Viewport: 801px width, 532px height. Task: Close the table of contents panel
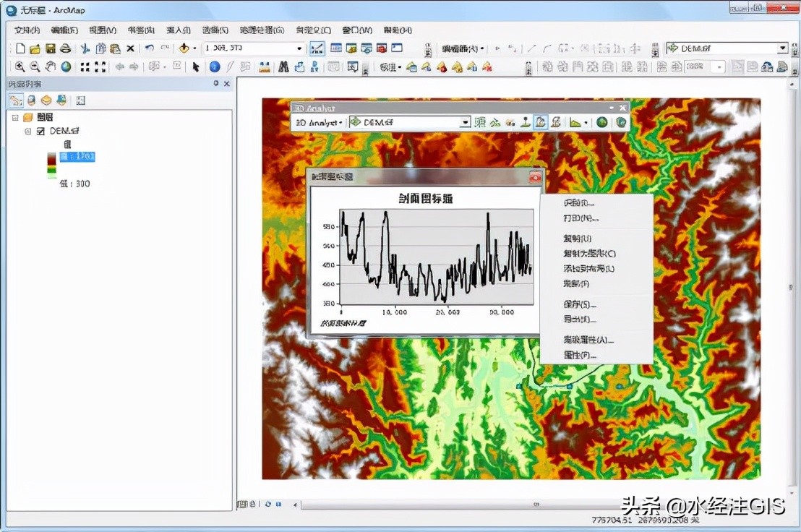click(x=227, y=84)
